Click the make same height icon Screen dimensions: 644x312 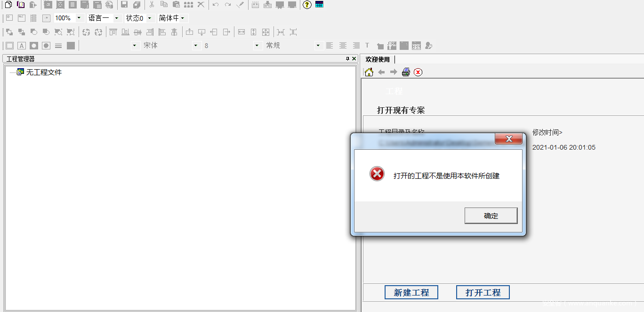(x=254, y=32)
